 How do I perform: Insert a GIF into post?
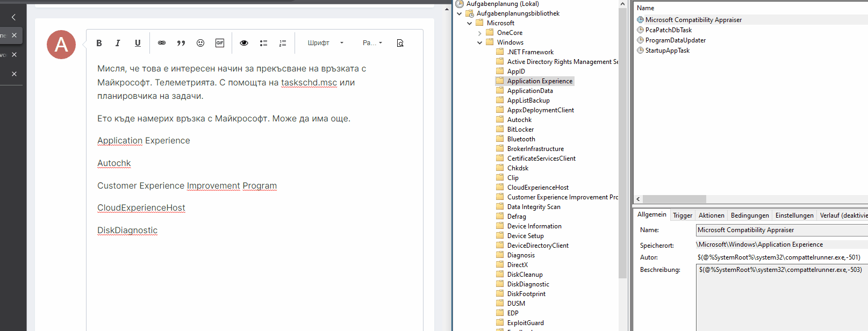[x=220, y=43]
